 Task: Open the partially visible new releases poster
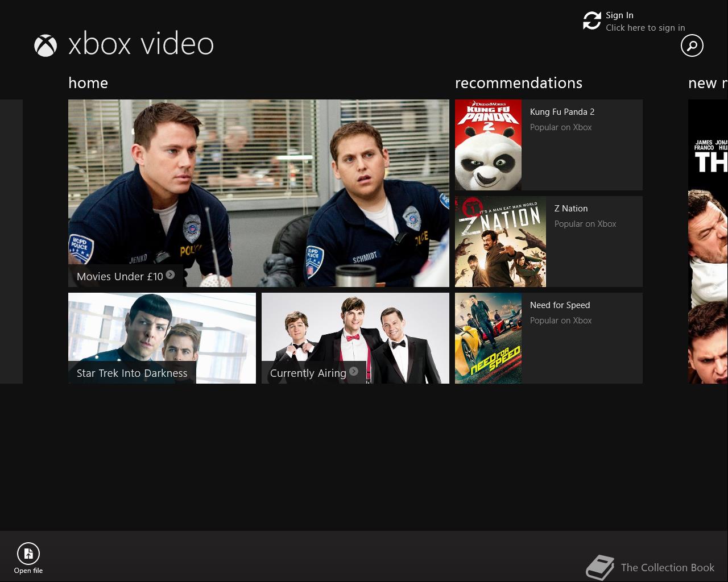(708, 242)
